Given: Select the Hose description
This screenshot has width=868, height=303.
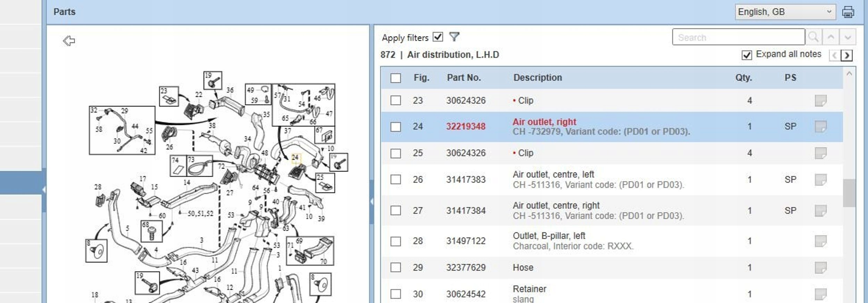Looking at the screenshot, I should click(x=523, y=268).
